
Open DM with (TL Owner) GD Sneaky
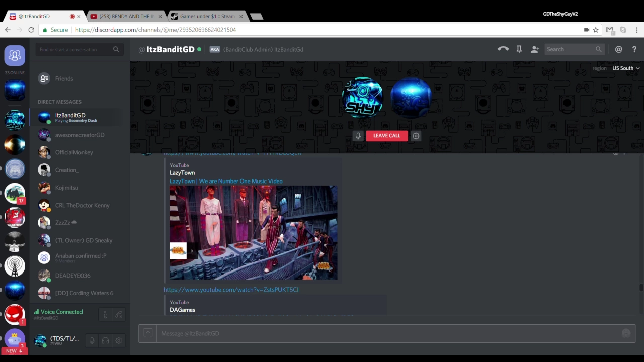(x=79, y=240)
